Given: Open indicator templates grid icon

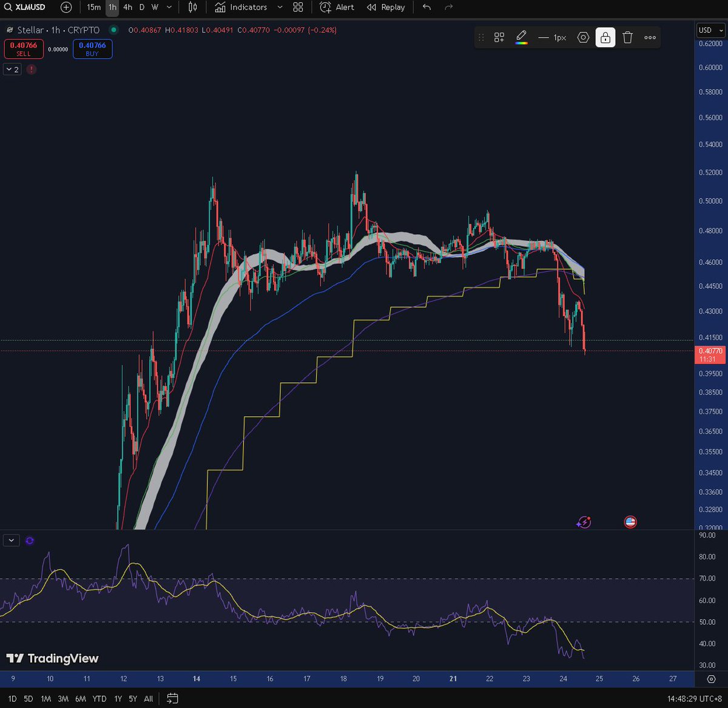Looking at the screenshot, I should (x=298, y=7).
